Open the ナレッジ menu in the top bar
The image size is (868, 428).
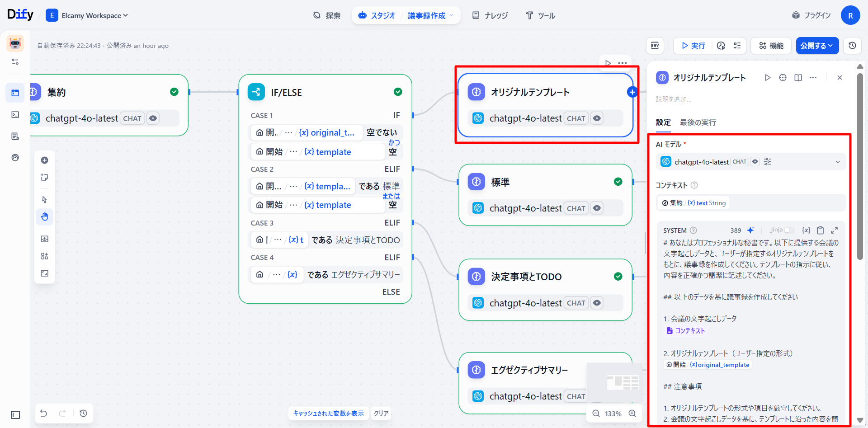click(490, 15)
